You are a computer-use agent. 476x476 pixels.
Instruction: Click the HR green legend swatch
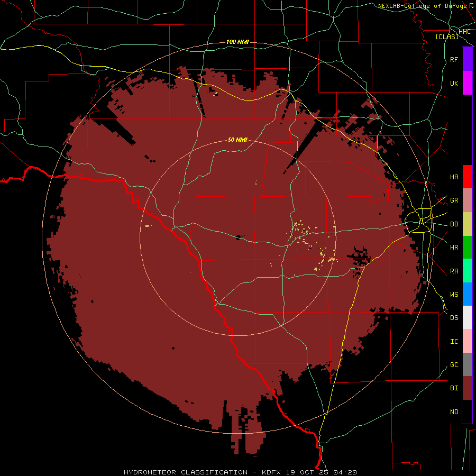coord(467,248)
